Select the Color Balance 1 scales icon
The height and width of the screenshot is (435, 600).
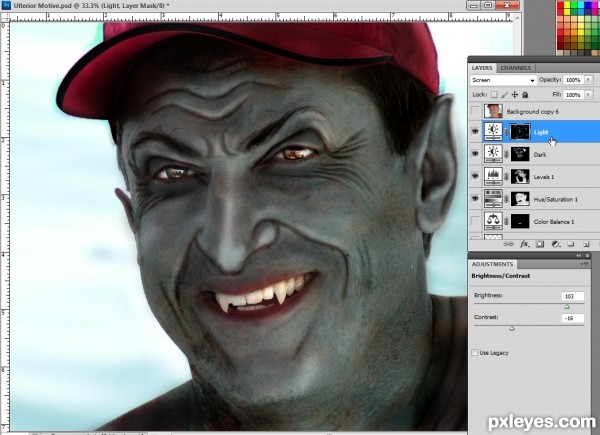coord(493,221)
